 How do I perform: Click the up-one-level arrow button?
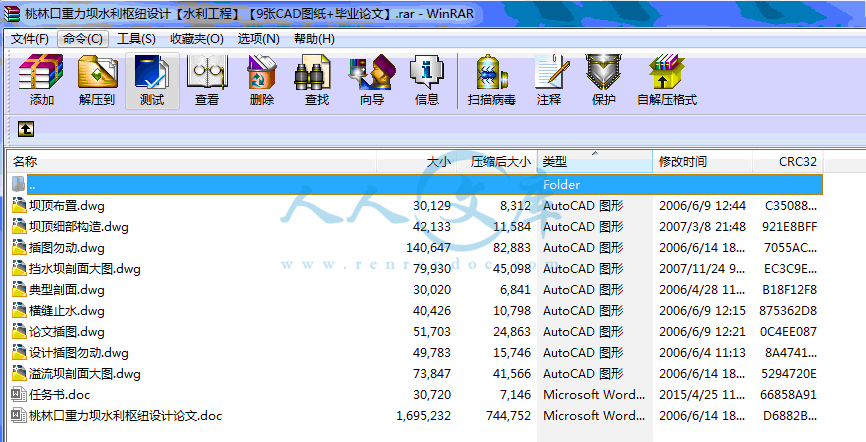point(26,129)
